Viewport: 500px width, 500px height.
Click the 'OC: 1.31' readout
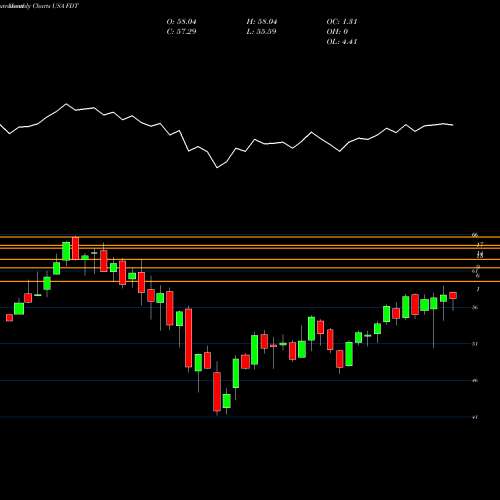tap(342, 22)
